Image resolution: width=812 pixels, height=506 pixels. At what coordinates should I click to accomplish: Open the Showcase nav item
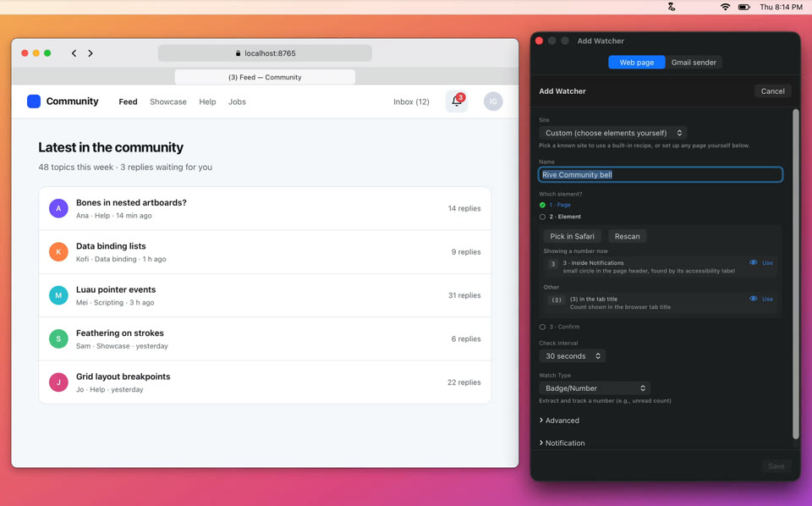click(167, 102)
